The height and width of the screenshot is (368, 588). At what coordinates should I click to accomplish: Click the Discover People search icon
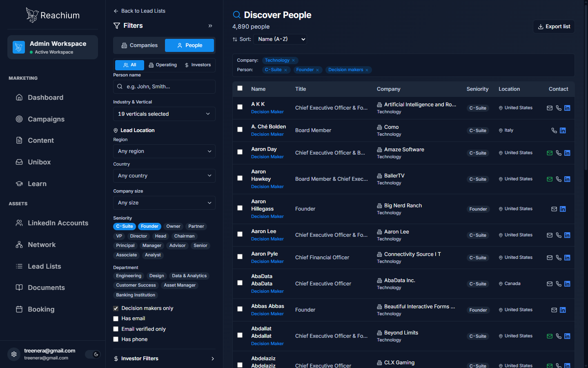(236, 15)
